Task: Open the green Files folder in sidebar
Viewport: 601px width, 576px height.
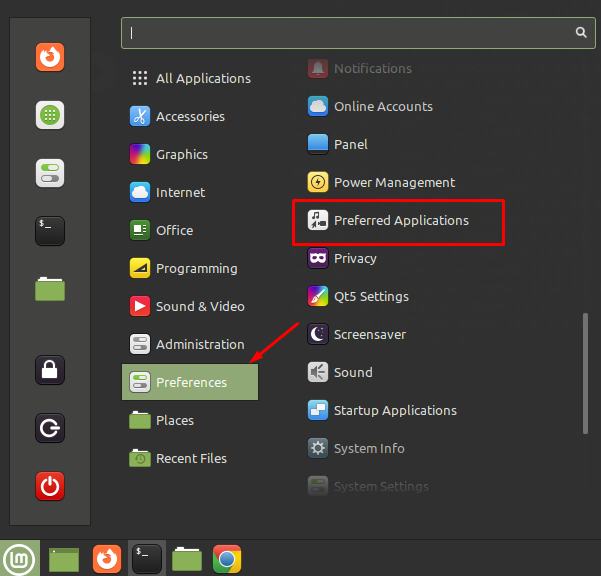Action: (50, 289)
